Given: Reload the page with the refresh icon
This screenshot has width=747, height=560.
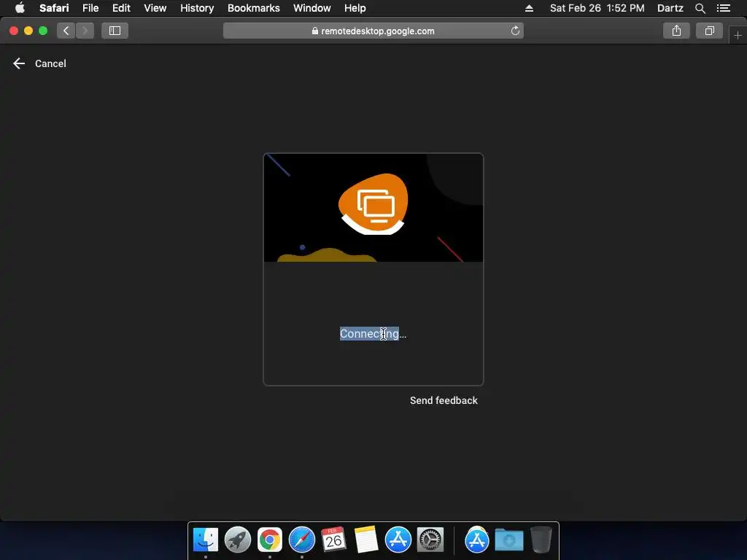Looking at the screenshot, I should (x=515, y=31).
